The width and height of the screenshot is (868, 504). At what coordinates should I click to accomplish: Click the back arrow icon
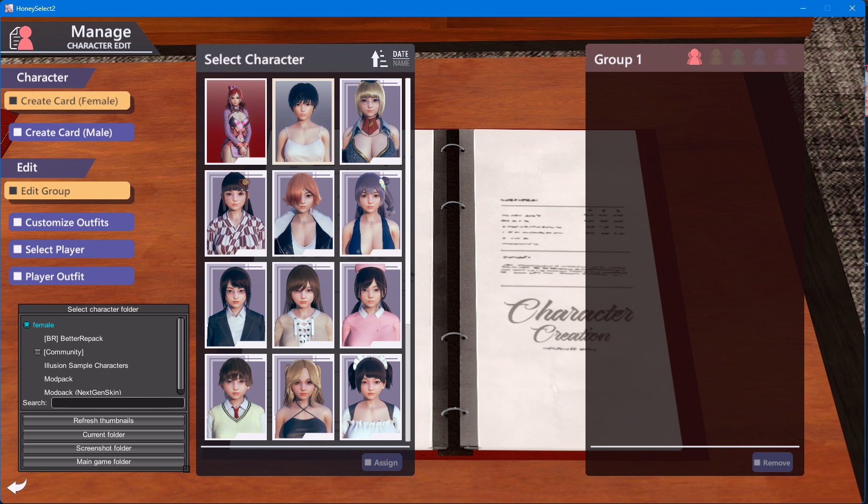(x=17, y=486)
